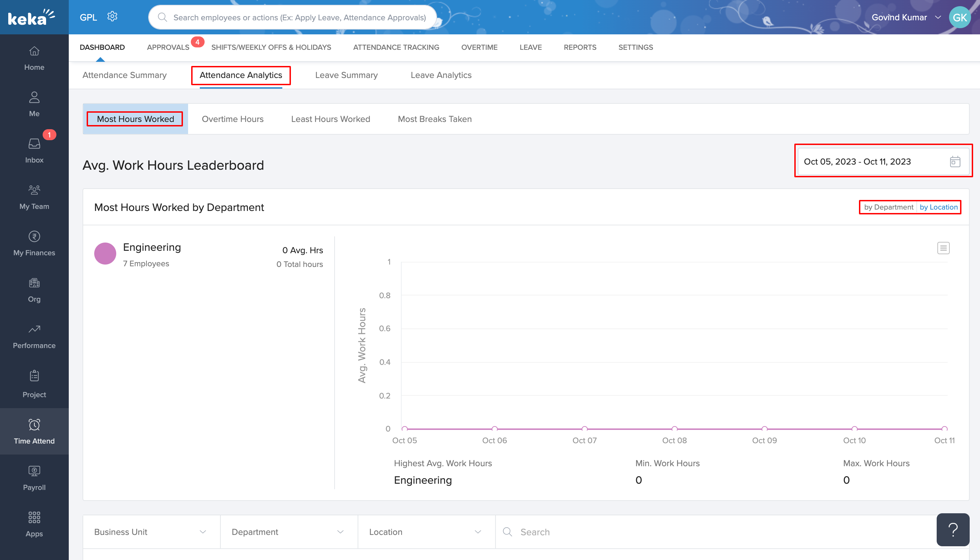This screenshot has height=560, width=980.
Task: Click the help question mark button
Action: pyautogui.click(x=953, y=530)
